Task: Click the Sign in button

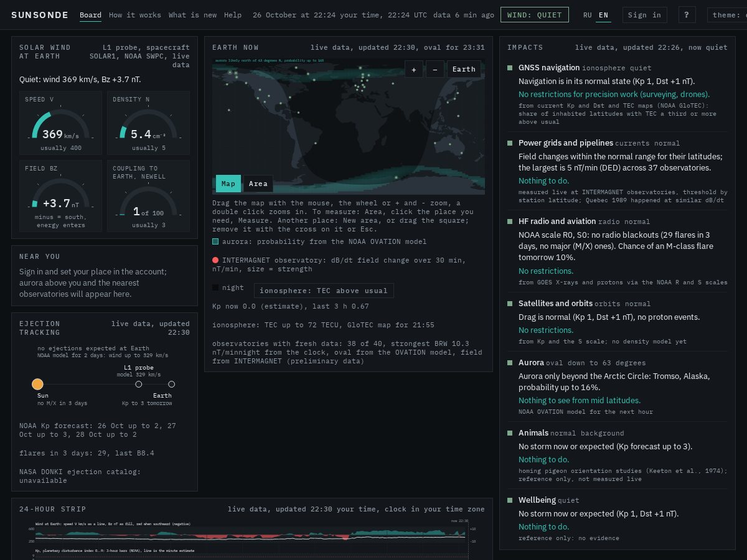Action: 644,15
